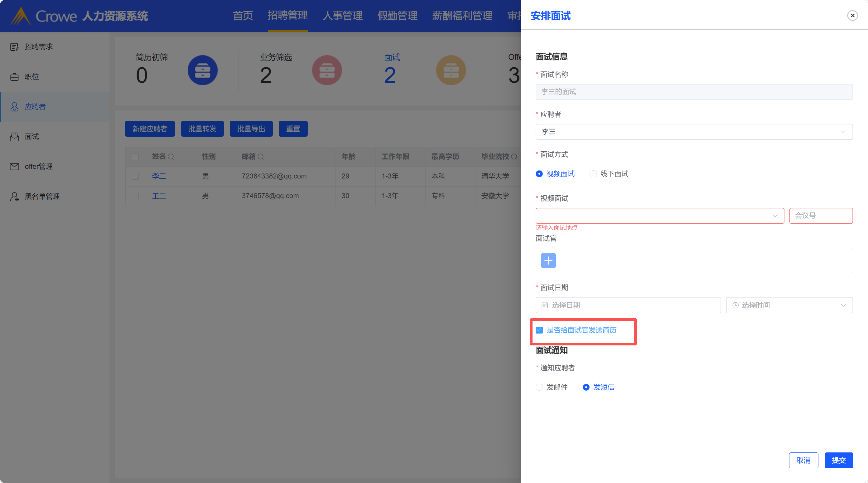This screenshot has height=483, width=868.
Task: Click the blue plus icon to add interviewer
Action: pyautogui.click(x=548, y=261)
